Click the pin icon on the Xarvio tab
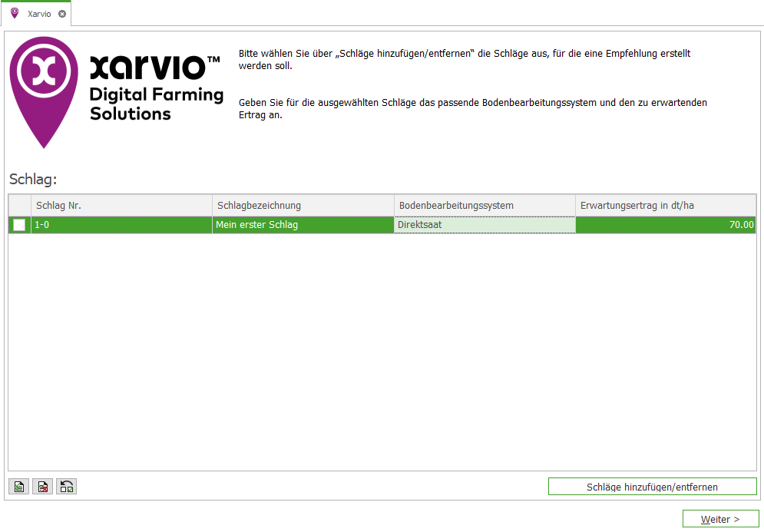This screenshot has width=764, height=532. click(x=13, y=12)
